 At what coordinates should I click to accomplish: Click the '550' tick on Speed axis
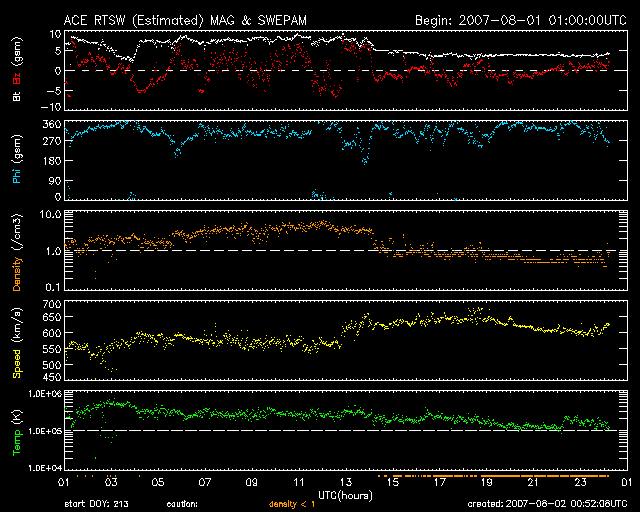(52, 349)
